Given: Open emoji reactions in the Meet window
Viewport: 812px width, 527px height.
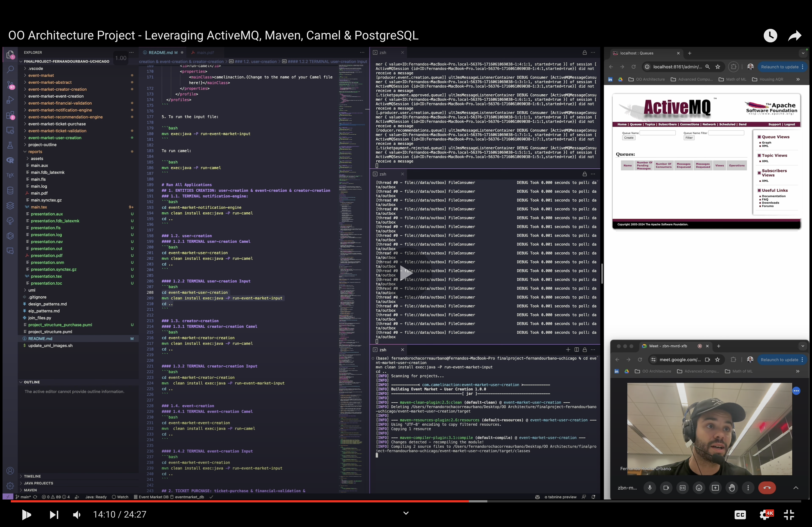Looking at the screenshot, I should click(x=699, y=488).
